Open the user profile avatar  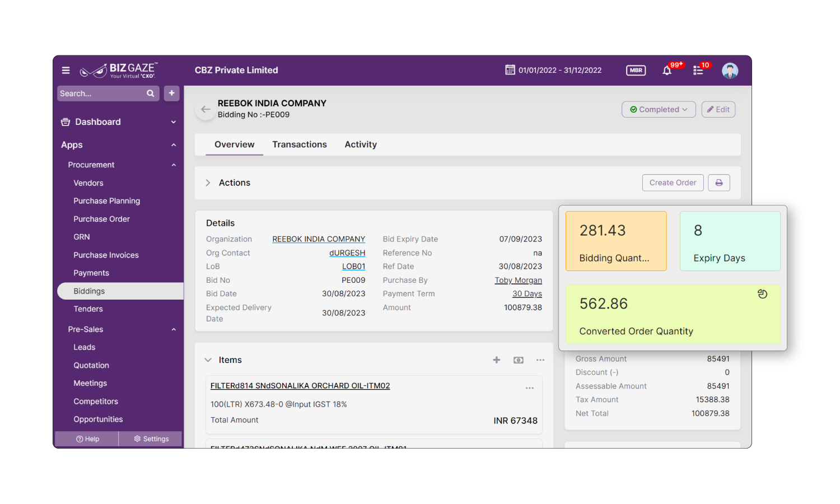[730, 71]
